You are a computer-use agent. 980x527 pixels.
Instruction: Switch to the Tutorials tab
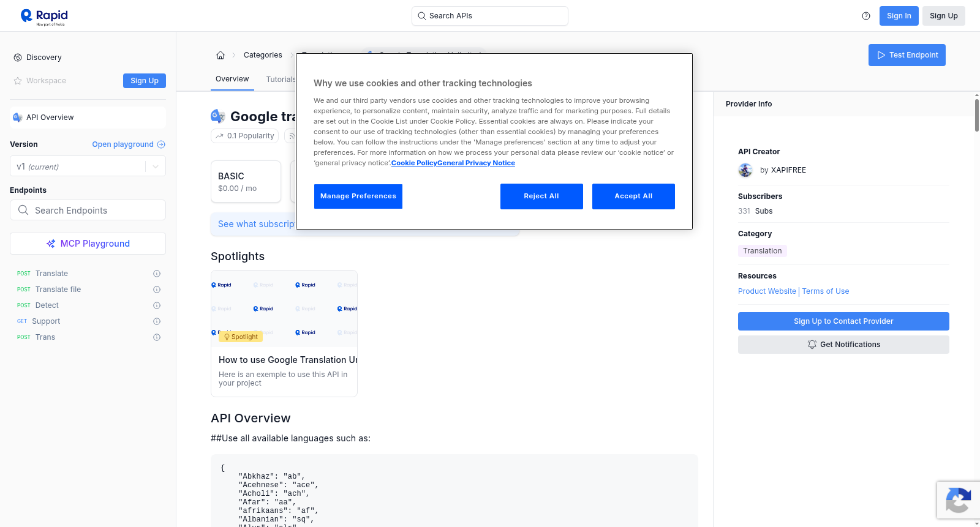281,80
